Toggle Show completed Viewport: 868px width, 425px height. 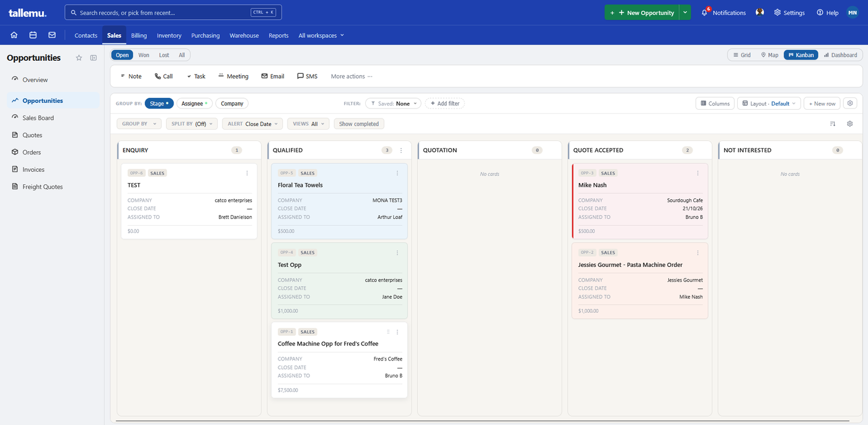point(359,123)
